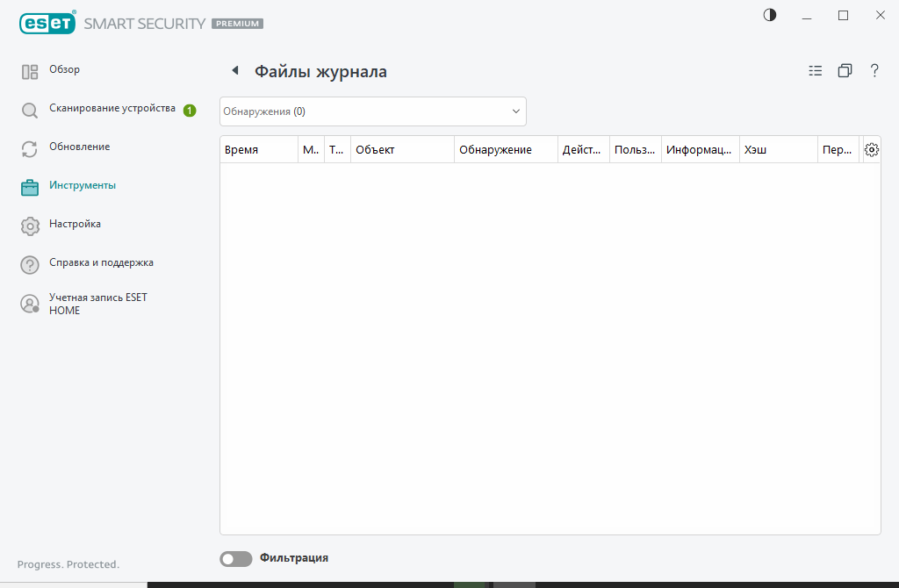Open help via the question mark icon
Image resolution: width=899 pixels, height=588 pixels.
tap(874, 70)
